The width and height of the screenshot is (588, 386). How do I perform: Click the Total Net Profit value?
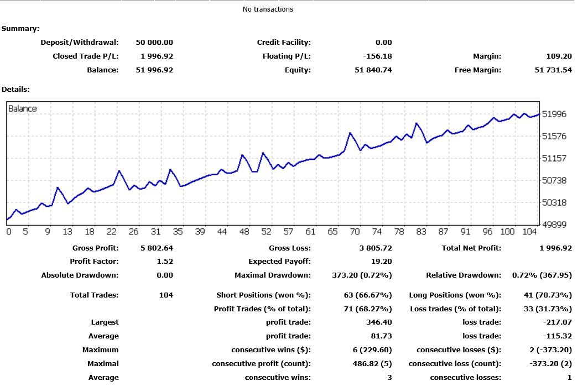tap(556, 248)
